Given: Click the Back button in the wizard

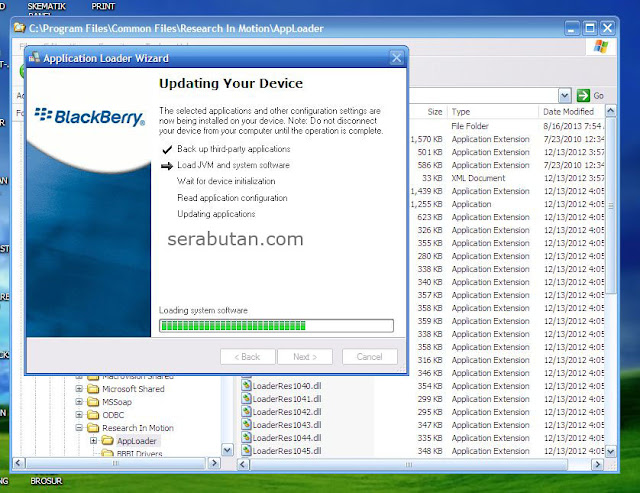Looking at the screenshot, I should 247,357.
